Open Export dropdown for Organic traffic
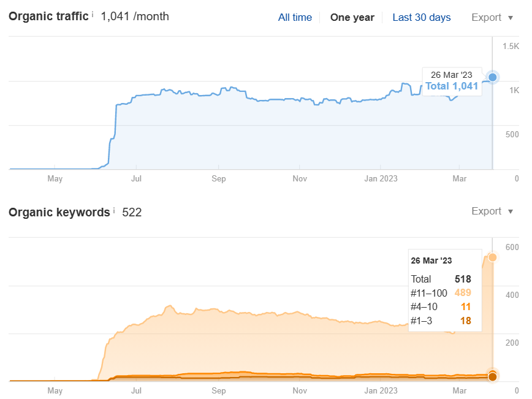The image size is (532, 399). pos(492,17)
